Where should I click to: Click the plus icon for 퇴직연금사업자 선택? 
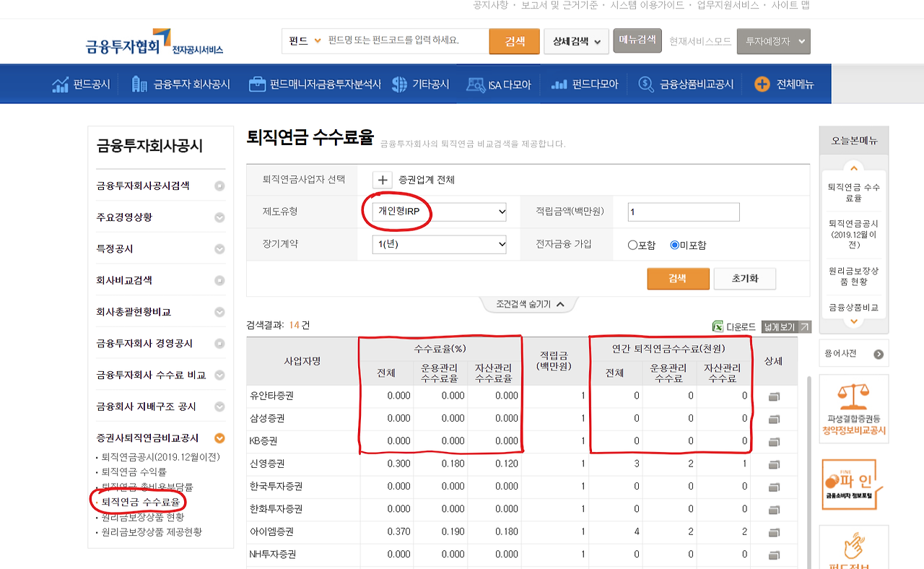383,180
